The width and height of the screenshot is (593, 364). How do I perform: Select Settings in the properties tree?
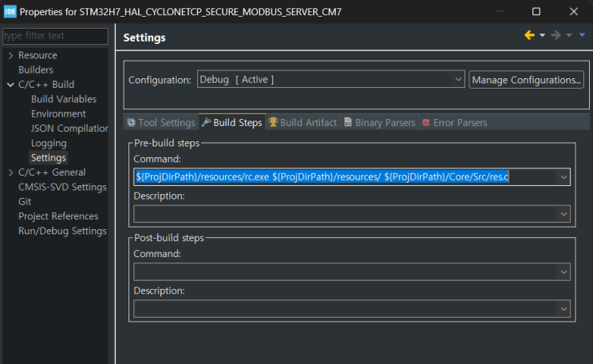[49, 158]
